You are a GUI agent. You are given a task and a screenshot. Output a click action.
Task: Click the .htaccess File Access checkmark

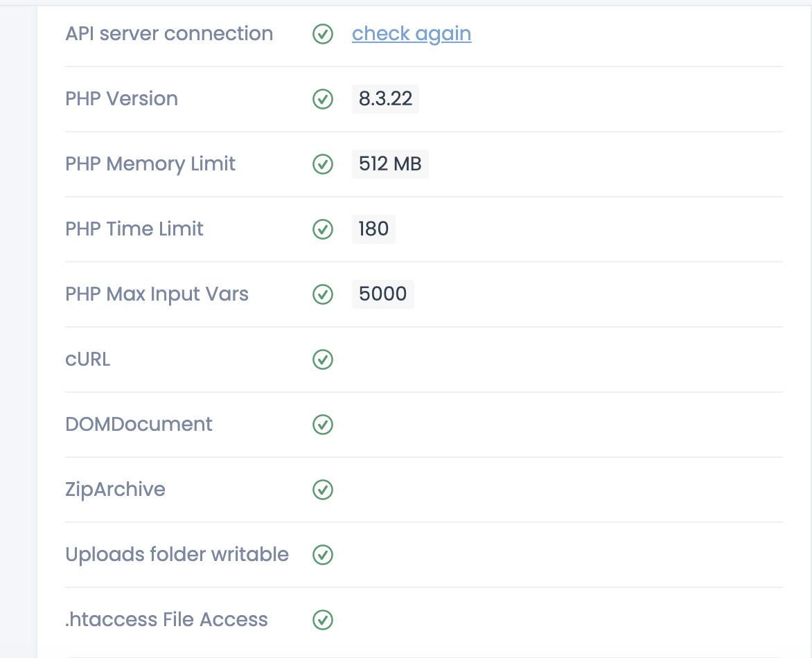pyautogui.click(x=323, y=620)
